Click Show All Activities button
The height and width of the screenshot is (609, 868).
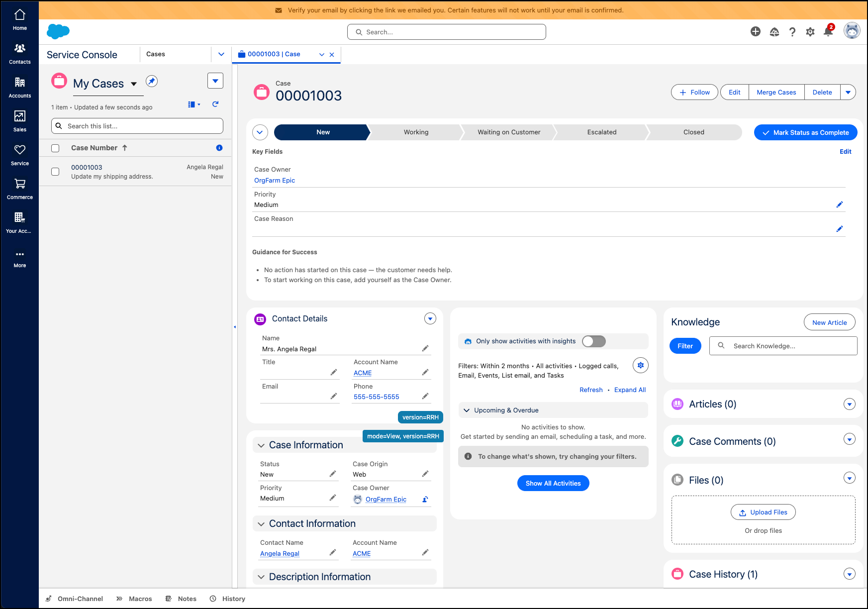553,483
